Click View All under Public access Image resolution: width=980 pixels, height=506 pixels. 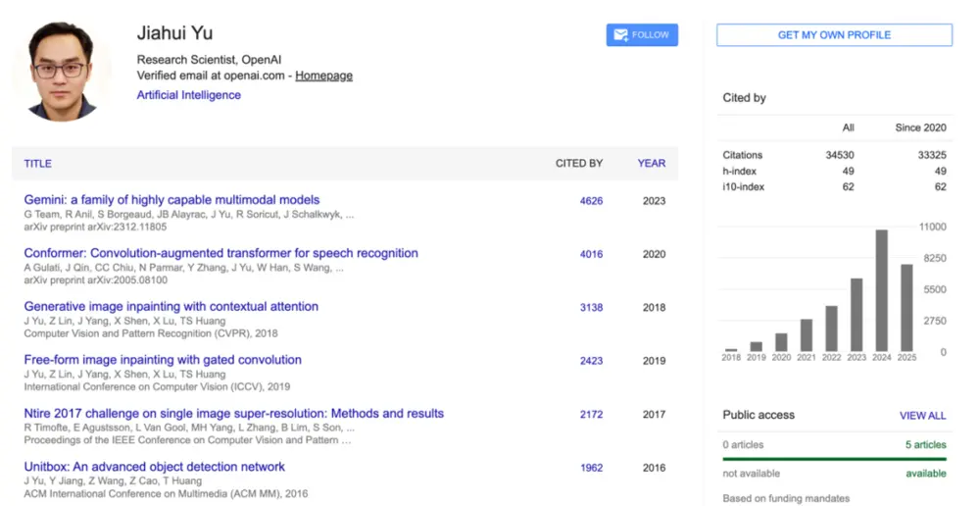(922, 416)
